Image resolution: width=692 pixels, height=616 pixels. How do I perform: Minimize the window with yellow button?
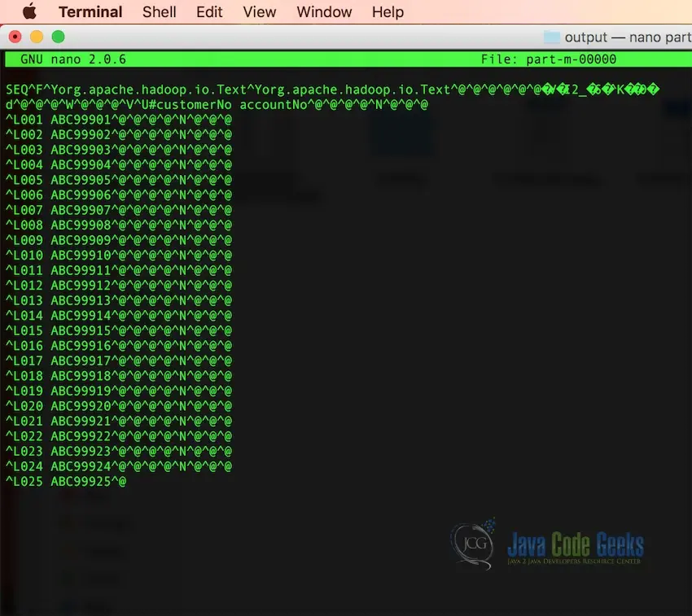[37, 37]
